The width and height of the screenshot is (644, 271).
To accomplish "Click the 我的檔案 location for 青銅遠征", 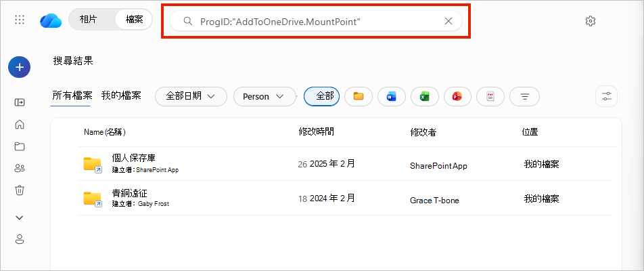I will [541, 199].
